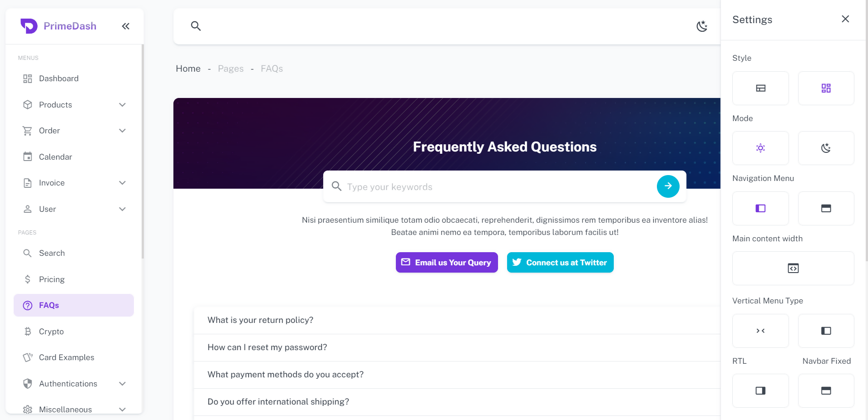Viewport: 868px width, 420px height.
Task: Close the Settings panel
Action: [845, 19]
